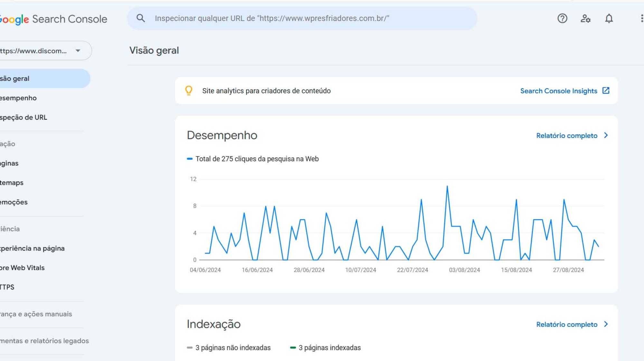Select Desempenho from the sidebar menu
The height and width of the screenshot is (361, 644).
[x=18, y=98]
